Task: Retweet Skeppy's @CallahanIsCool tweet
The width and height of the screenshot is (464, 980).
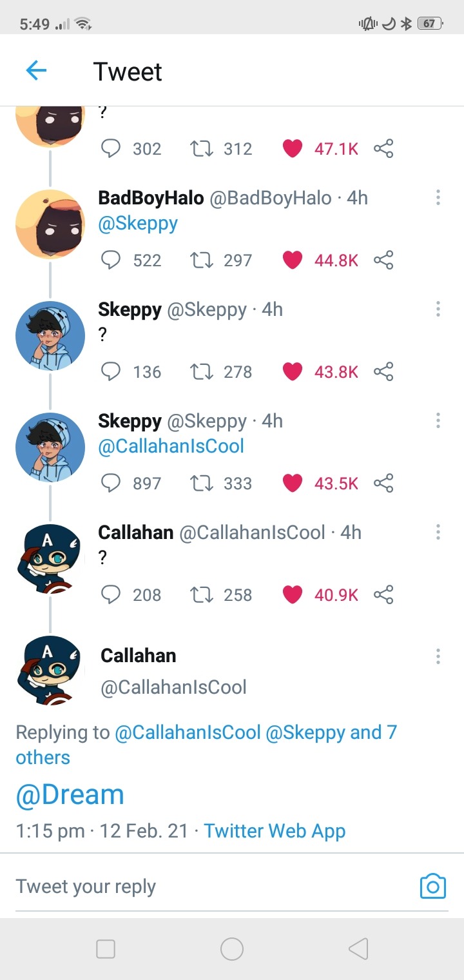Action: point(202,483)
